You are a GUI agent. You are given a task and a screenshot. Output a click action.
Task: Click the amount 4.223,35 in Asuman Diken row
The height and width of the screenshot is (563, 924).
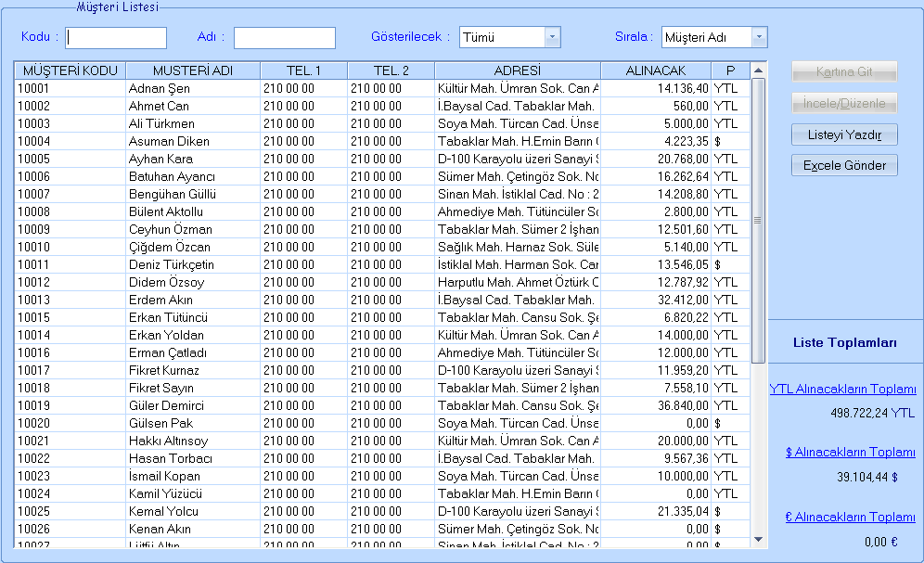point(686,141)
